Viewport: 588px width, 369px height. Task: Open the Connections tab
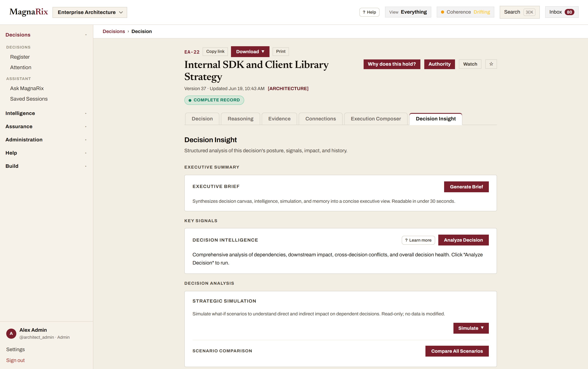[x=320, y=119]
